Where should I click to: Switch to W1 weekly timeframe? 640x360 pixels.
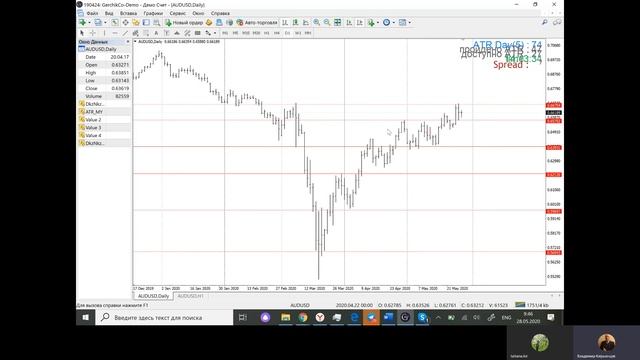click(298, 33)
